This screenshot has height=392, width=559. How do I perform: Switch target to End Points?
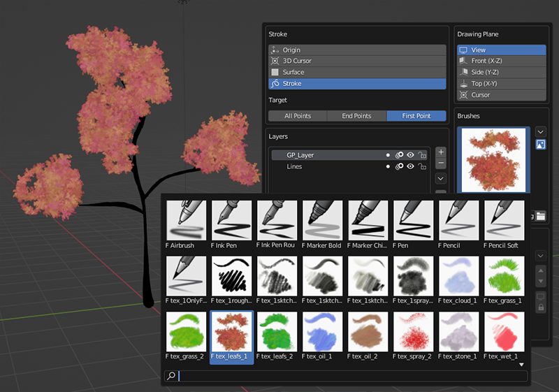click(356, 116)
